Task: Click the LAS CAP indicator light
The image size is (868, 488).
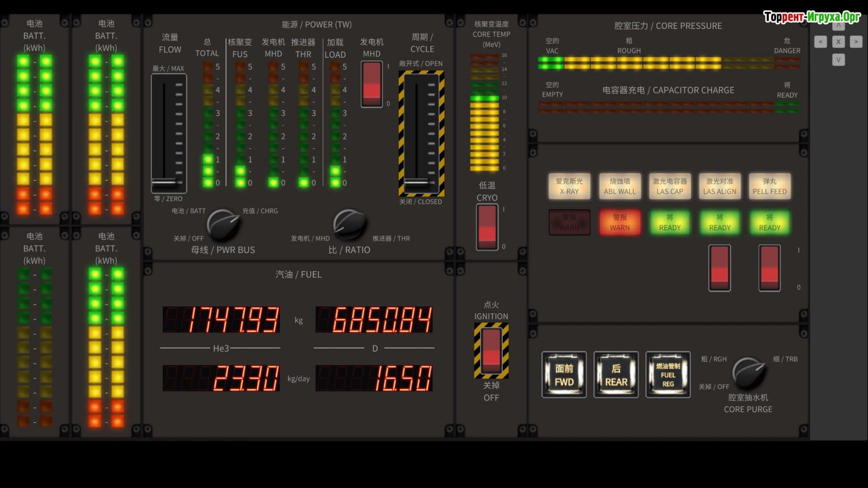Action: click(670, 186)
